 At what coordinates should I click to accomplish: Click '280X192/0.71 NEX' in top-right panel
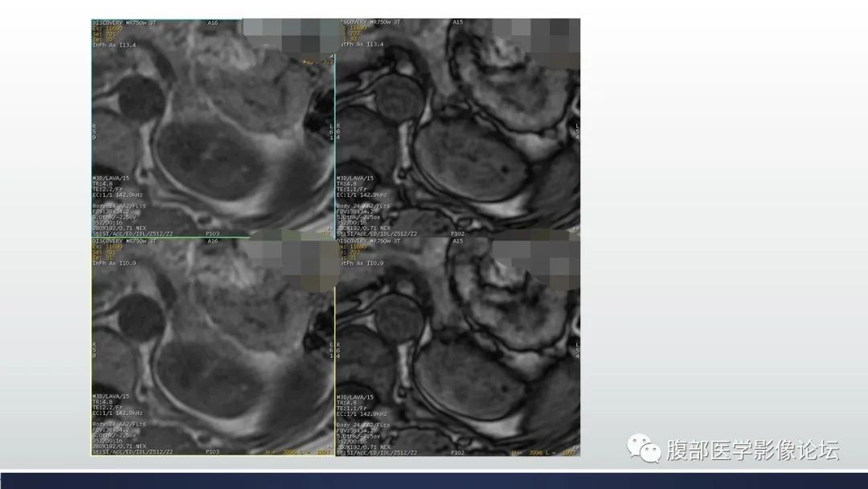(364, 228)
